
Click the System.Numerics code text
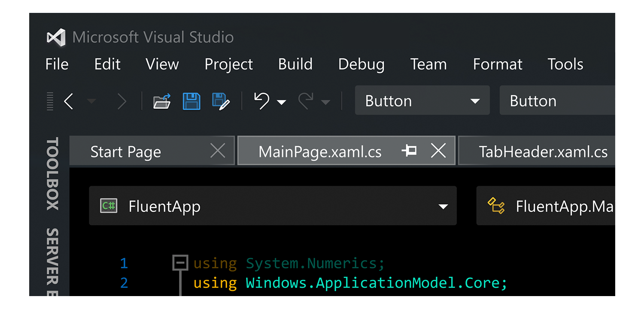point(315,263)
